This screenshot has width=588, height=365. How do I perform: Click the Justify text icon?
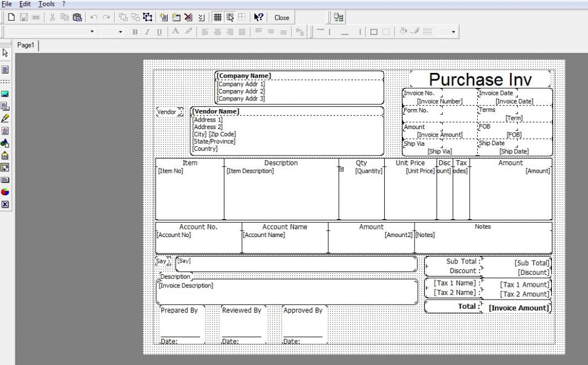pos(242,32)
